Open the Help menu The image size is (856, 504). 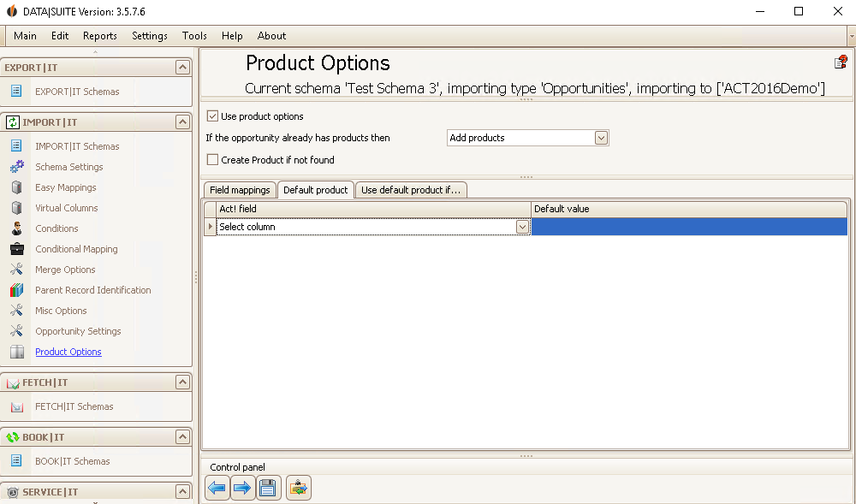click(232, 35)
